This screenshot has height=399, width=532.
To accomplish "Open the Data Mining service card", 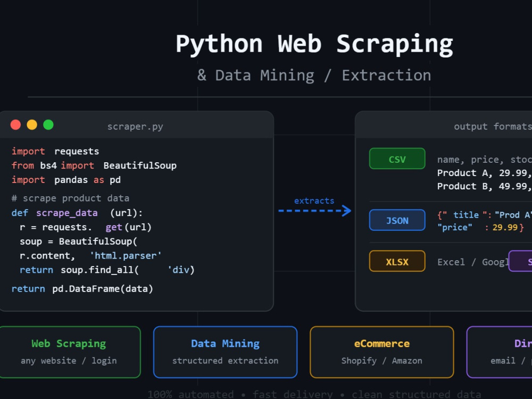I will click(225, 352).
